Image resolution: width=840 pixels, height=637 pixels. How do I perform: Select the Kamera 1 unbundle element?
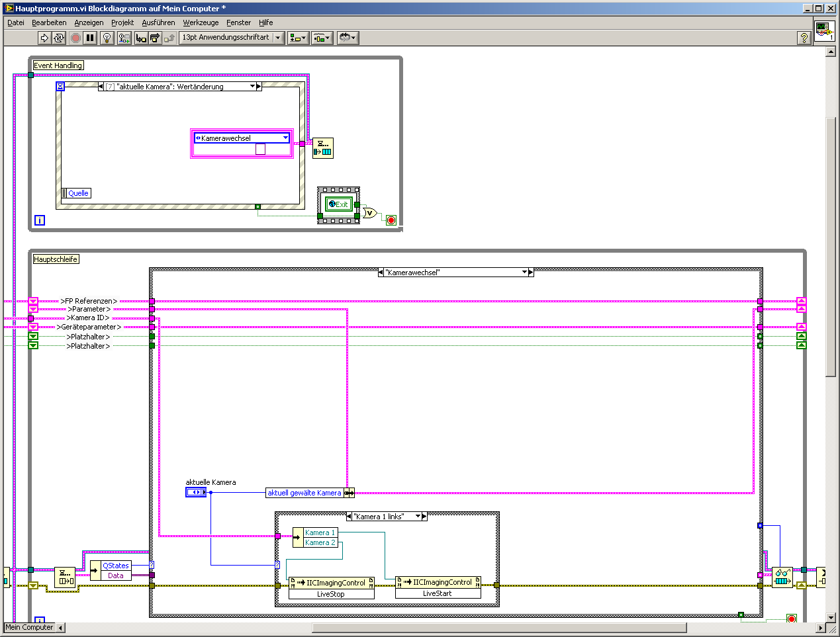tap(320, 532)
